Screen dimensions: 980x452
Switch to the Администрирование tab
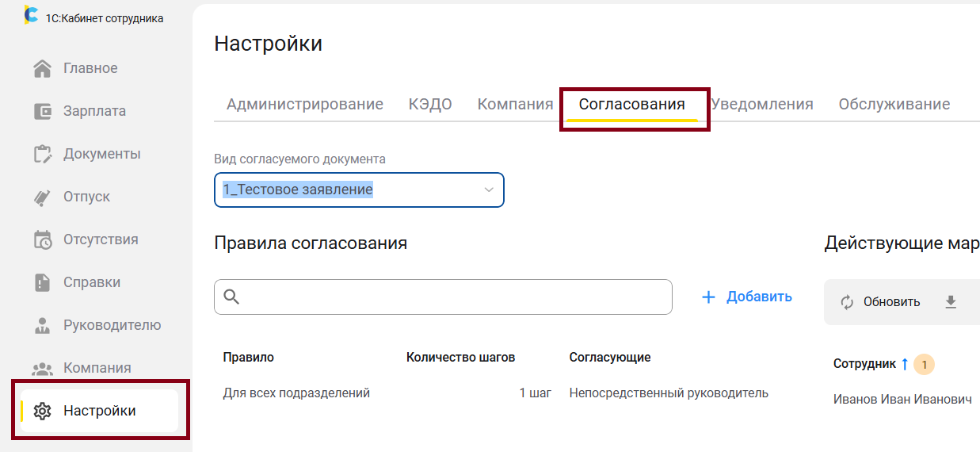(x=305, y=105)
